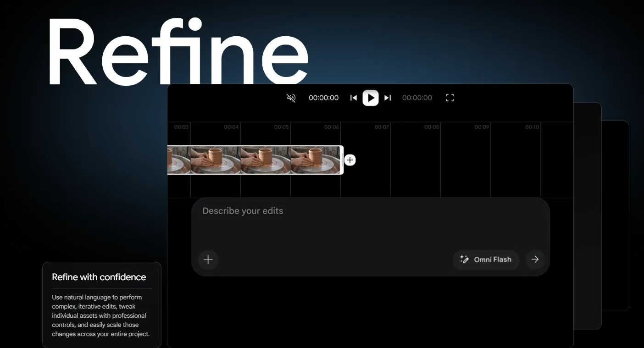Skip to previous clip button
Image resolution: width=644 pixels, height=348 pixels.
tap(353, 98)
